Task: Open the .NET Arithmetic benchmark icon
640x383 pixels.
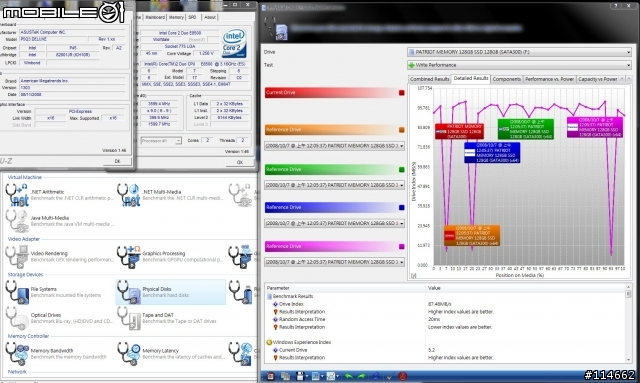Action: tap(17, 195)
